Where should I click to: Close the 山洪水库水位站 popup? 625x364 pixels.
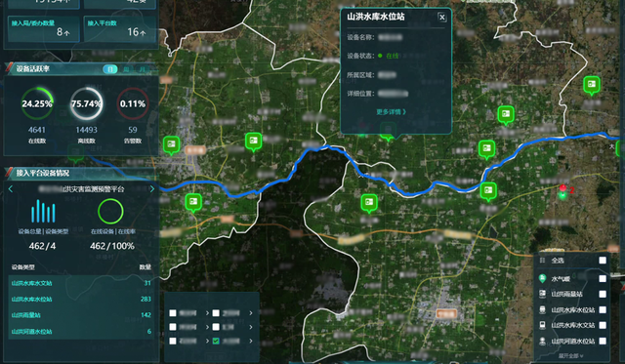tap(441, 18)
